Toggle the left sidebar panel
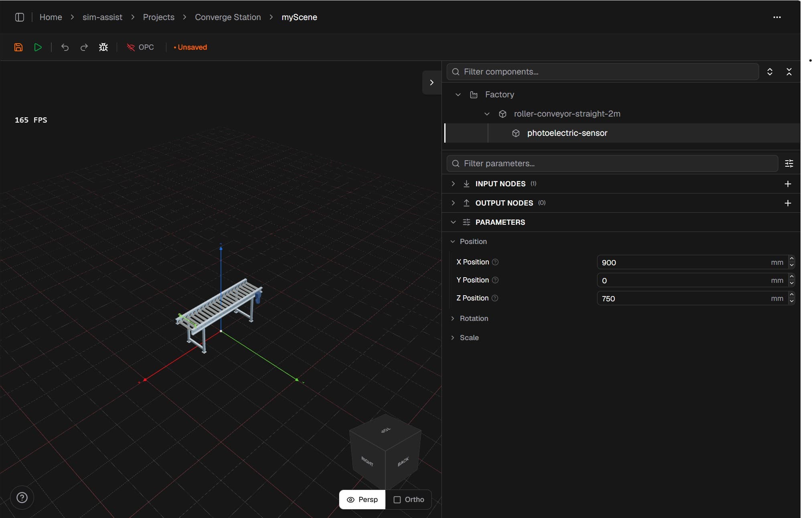 (x=19, y=17)
